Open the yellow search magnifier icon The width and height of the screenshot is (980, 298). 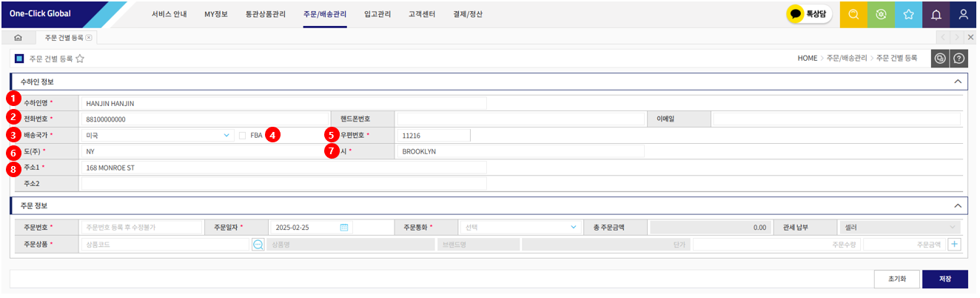tap(853, 14)
